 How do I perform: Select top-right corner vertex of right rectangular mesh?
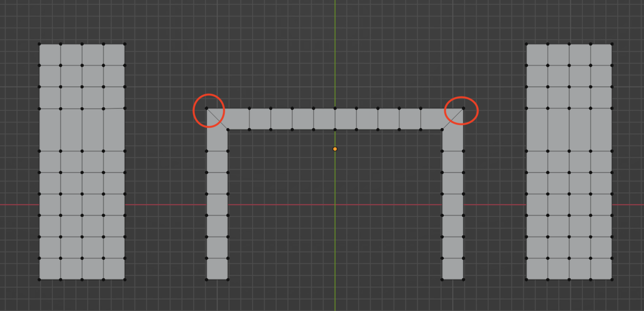click(612, 44)
